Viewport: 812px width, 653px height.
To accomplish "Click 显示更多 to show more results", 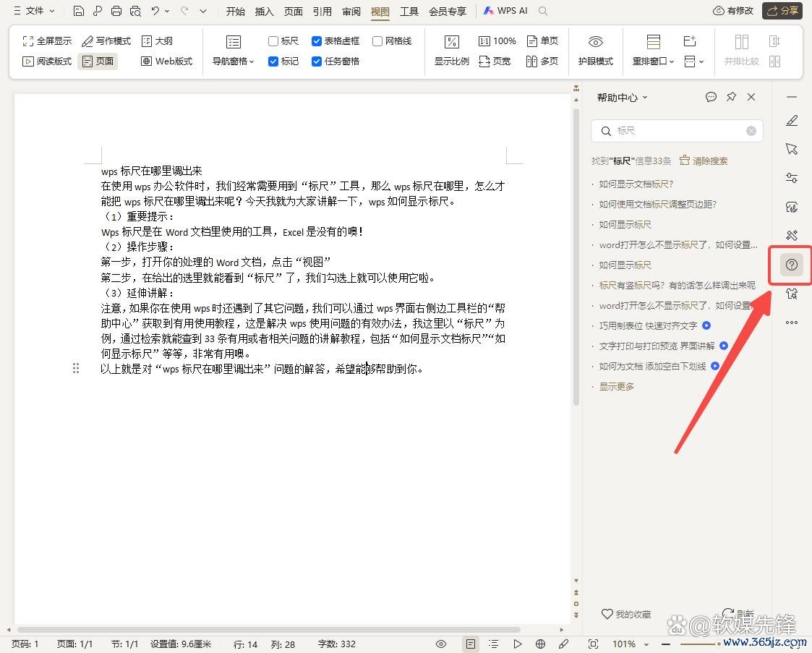I will point(616,386).
